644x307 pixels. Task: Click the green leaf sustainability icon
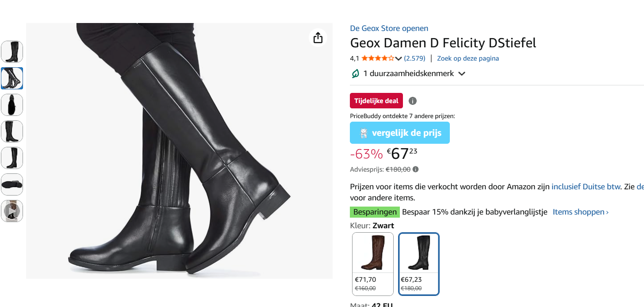tap(355, 73)
